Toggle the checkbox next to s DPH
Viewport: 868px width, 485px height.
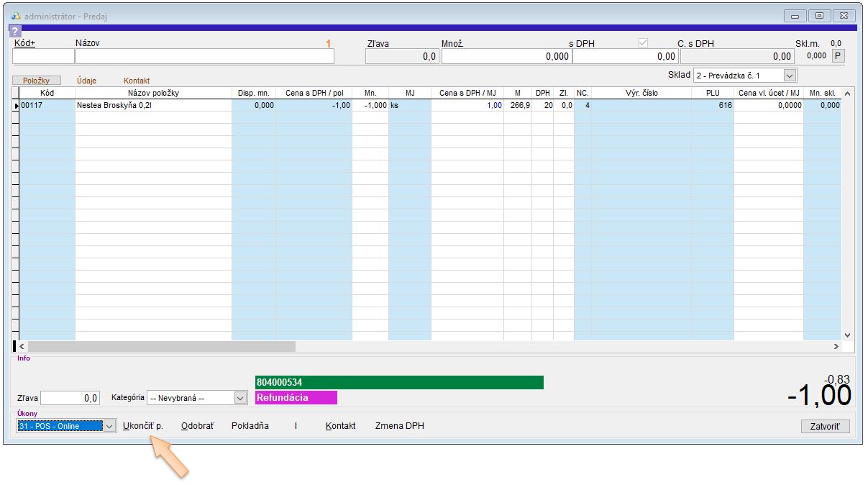643,43
